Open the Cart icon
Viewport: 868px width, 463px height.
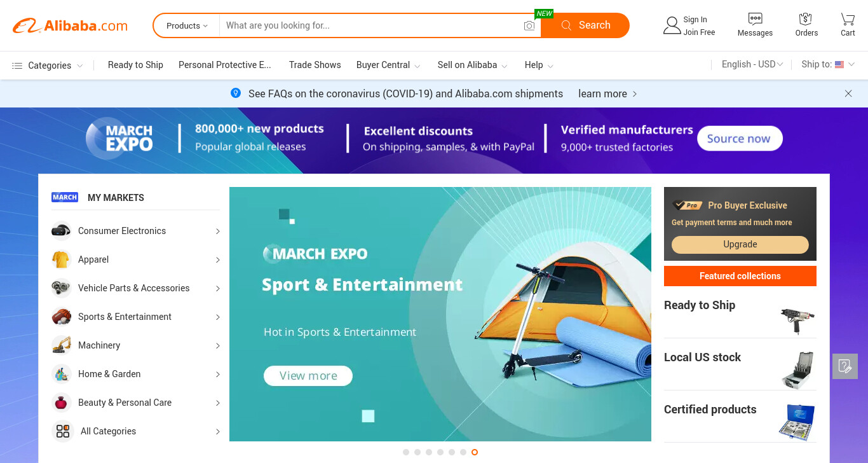coord(848,19)
